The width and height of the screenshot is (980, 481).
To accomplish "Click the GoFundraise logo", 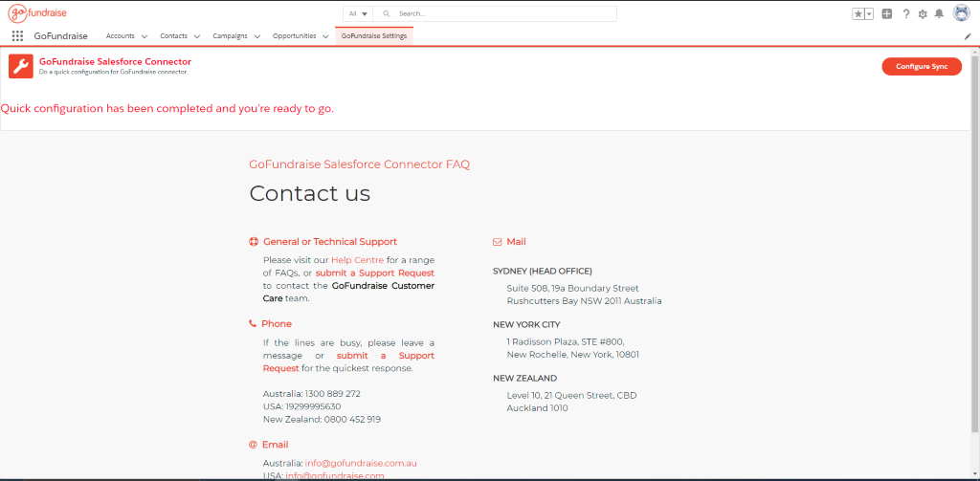I will click(37, 12).
